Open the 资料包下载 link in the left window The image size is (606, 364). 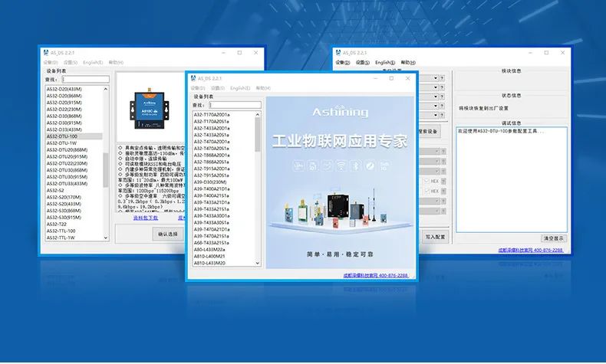click(145, 218)
